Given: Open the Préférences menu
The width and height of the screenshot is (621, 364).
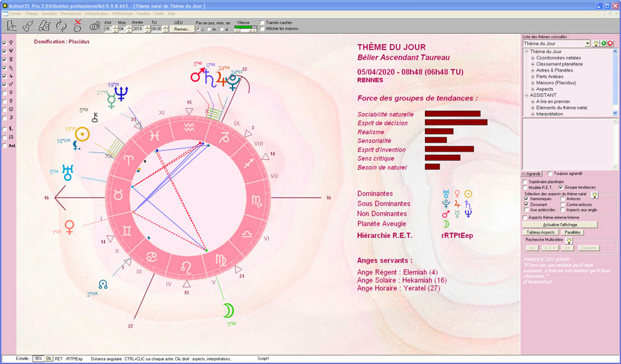Looking at the screenshot, I should 123,13.
